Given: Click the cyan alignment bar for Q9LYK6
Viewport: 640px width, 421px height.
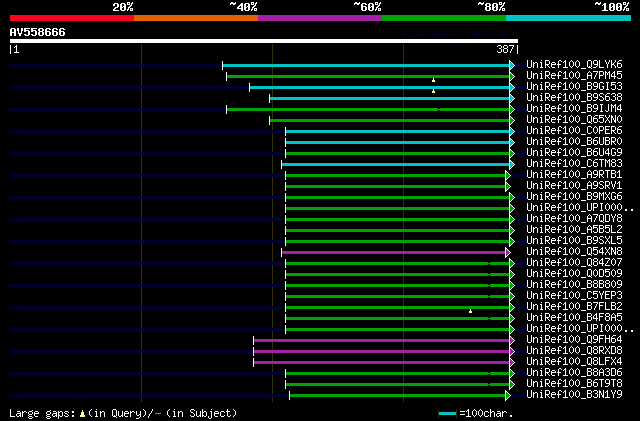Looking at the screenshot, I should (x=366, y=65).
